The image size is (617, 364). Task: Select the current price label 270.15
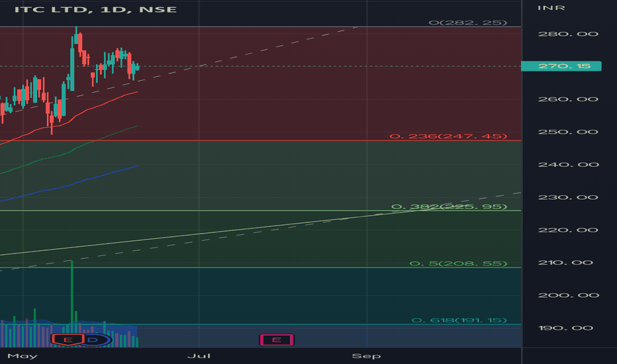561,66
